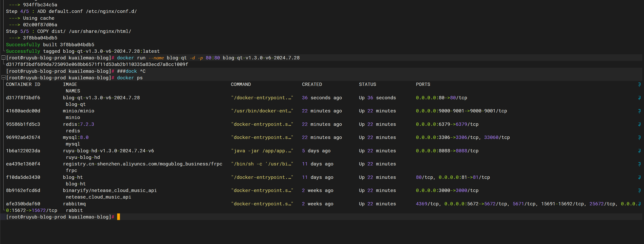Click the line-wrap icon on the afe350bdaf60 row
This screenshot has height=244, width=644.
click(x=639, y=204)
